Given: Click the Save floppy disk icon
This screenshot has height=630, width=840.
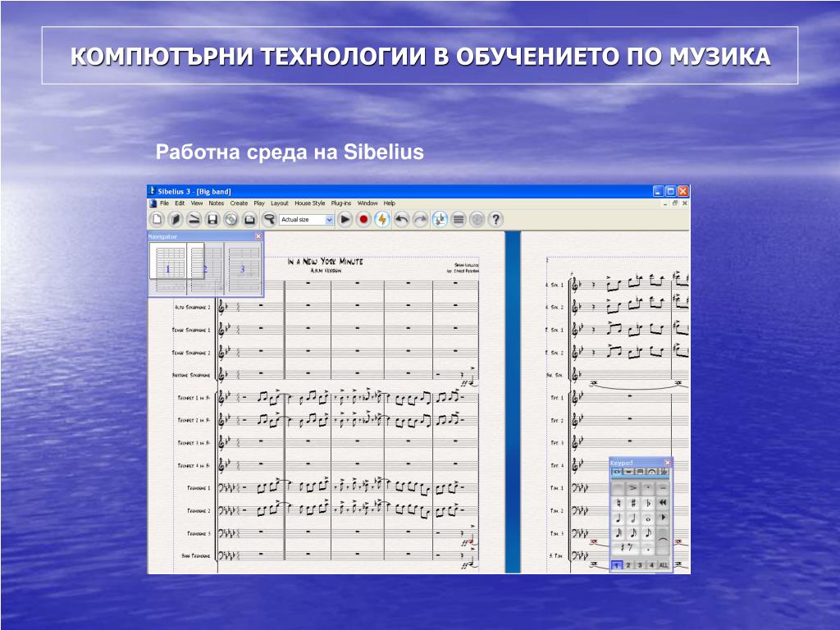Looking at the screenshot, I should click(x=212, y=219).
